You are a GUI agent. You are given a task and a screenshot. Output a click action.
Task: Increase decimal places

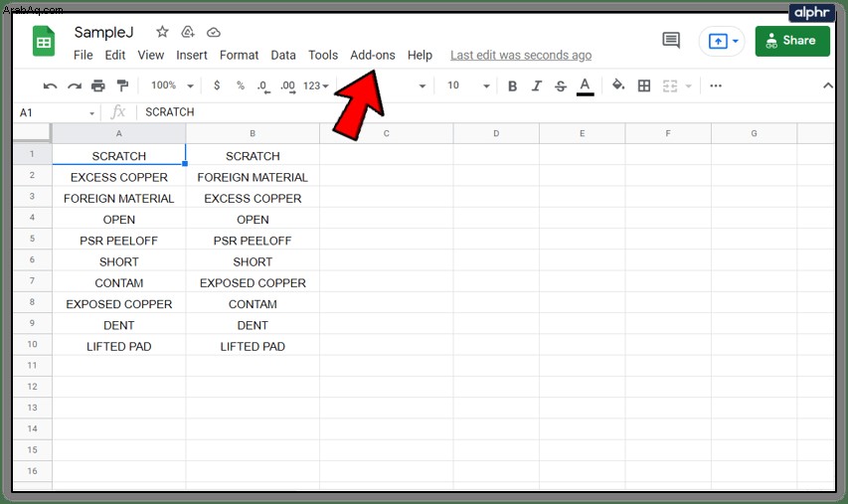(x=287, y=85)
